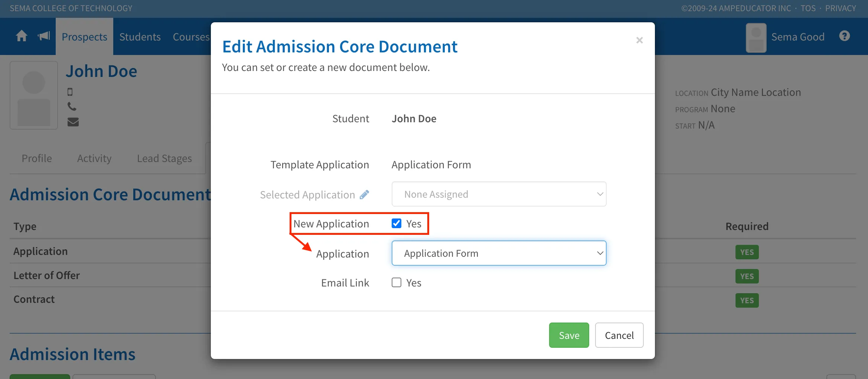Click the Letter of Offer row

click(x=47, y=275)
